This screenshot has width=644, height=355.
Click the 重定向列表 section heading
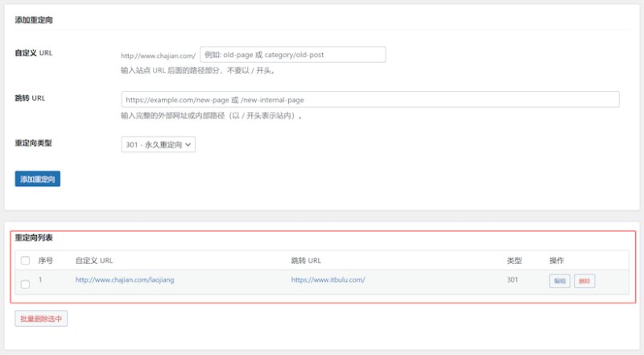click(x=34, y=237)
